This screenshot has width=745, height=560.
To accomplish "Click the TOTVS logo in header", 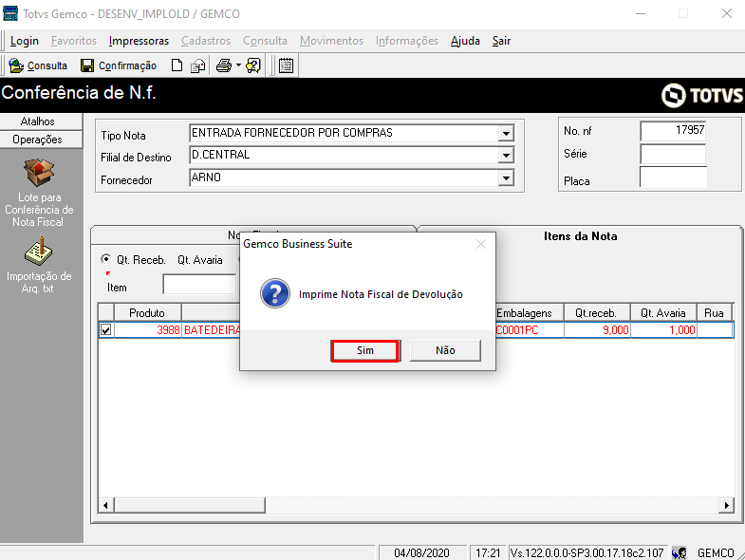I will pyautogui.click(x=701, y=95).
